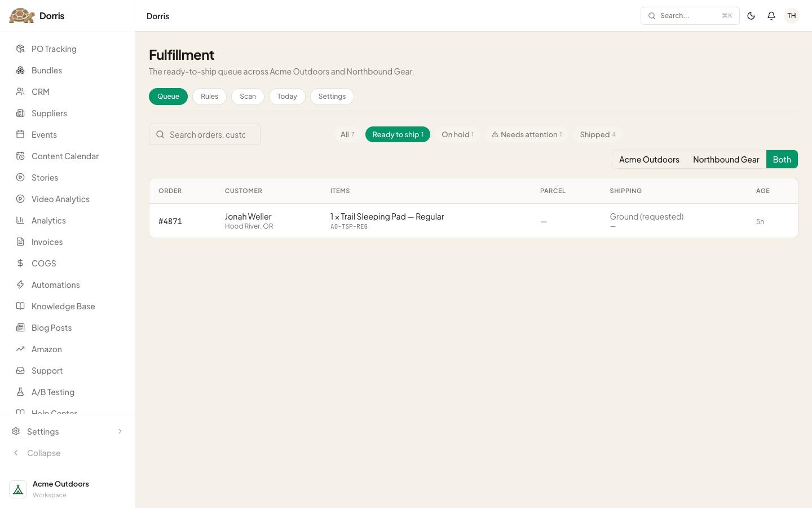The width and height of the screenshot is (812, 508).
Task: Toggle dark mode moon icon
Action: point(751,16)
